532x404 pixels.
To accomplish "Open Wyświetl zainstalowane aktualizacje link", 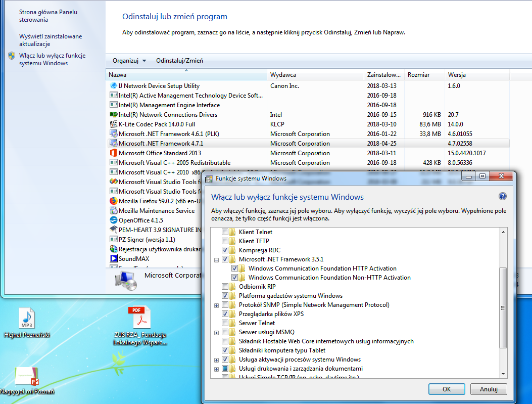I will [50, 40].
